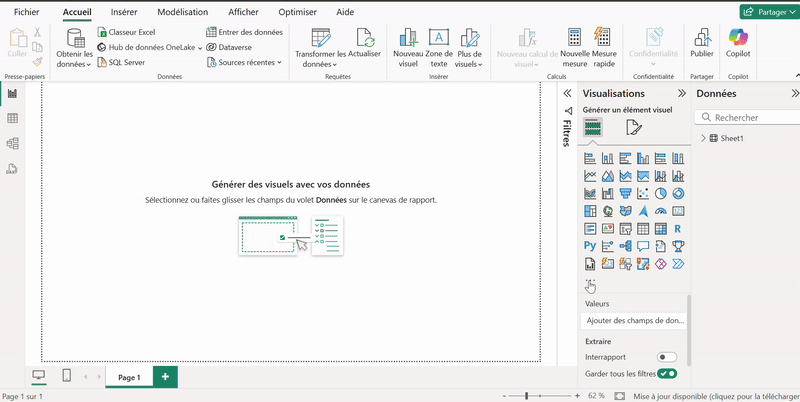800x402 pixels.
Task: Collapse the Visualisations pane with chevrons
Action: click(568, 93)
